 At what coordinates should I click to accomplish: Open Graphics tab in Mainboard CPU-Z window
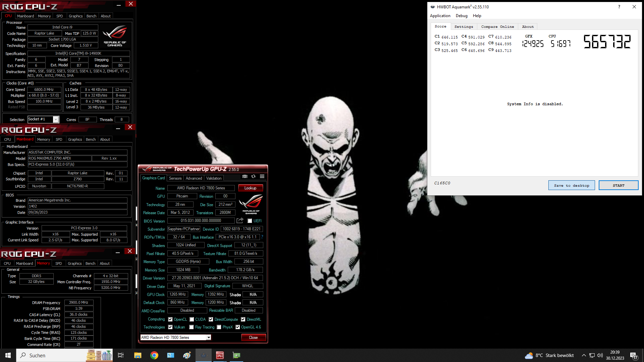click(75, 139)
